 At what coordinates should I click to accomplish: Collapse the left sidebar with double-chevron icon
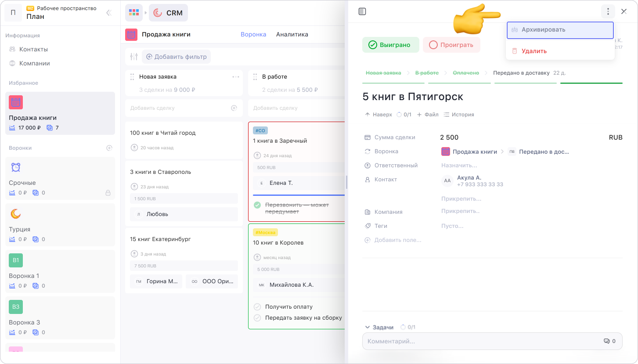pos(109,13)
